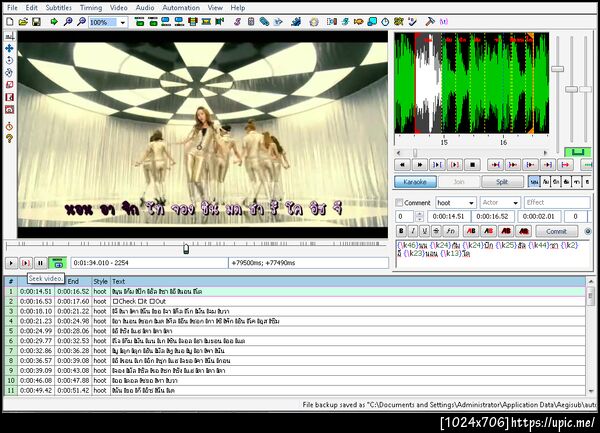The height and width of the screenshot is (433, 600).
Task: Click the audio waveform horizontal scrollbar
Action: click(471, 152)
